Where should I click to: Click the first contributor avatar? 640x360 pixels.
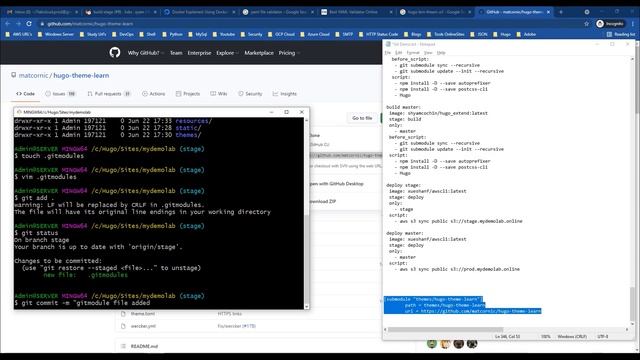pyautogui.click(x=432, y=344)
